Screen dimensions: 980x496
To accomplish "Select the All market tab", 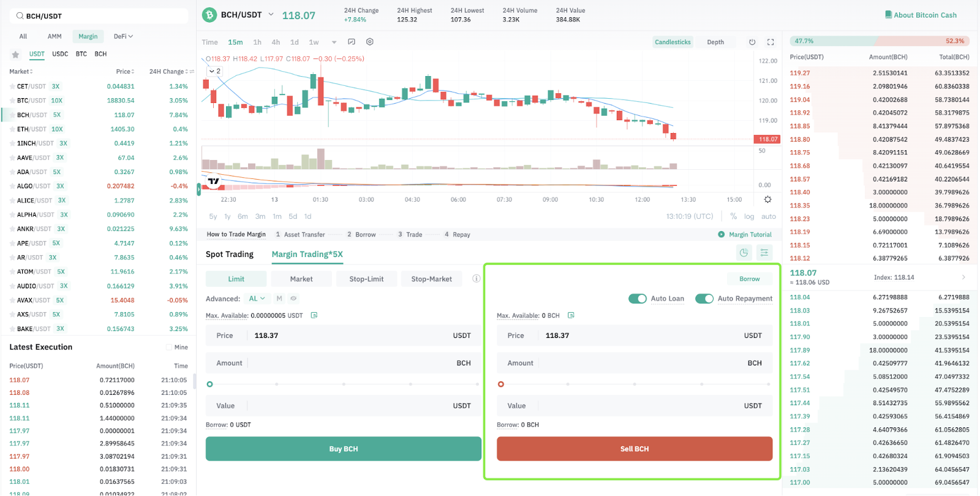I will [x=23, y=37].
